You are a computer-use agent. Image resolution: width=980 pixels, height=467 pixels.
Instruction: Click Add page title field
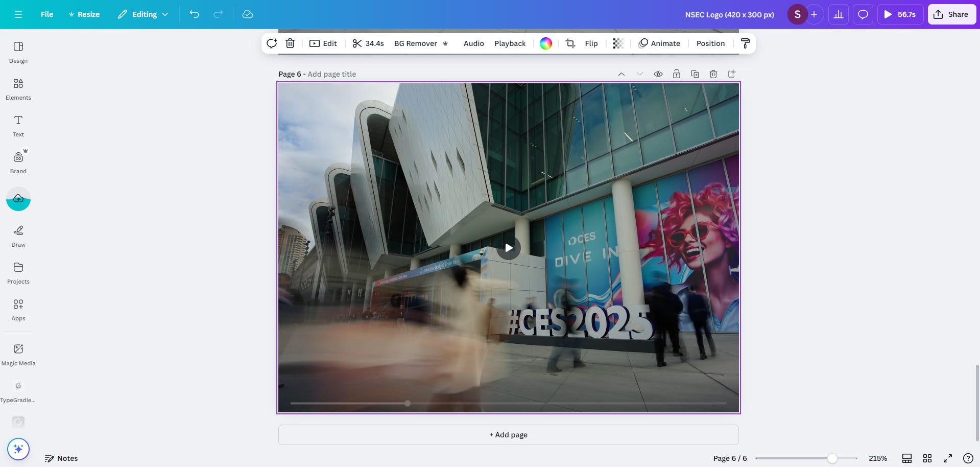pyautogui.click(x=331, y=74)
